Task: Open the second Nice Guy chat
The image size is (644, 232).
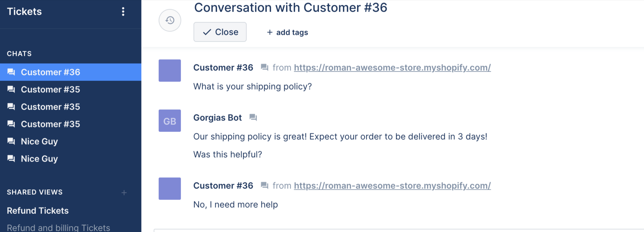Action: click(71, 159)
